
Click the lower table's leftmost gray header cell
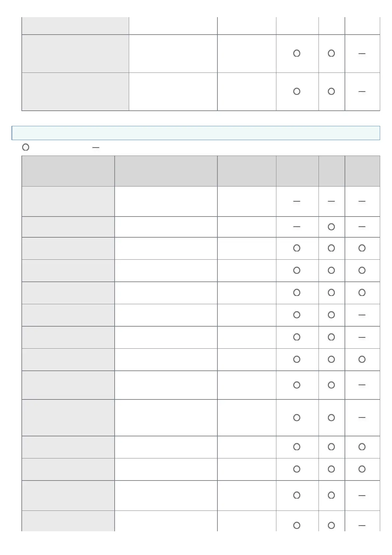coord(68,171)
